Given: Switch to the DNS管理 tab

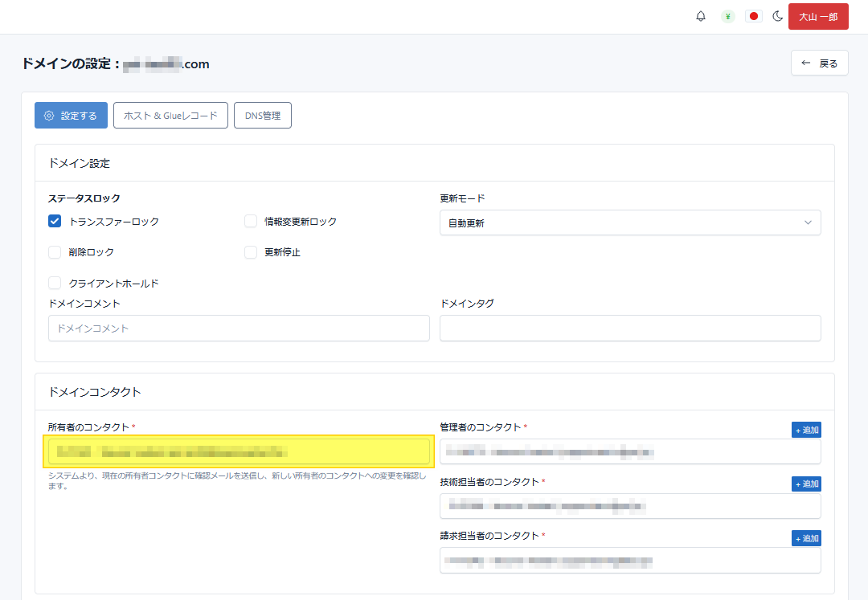Looking at the screenshot, I should [263, 116].
